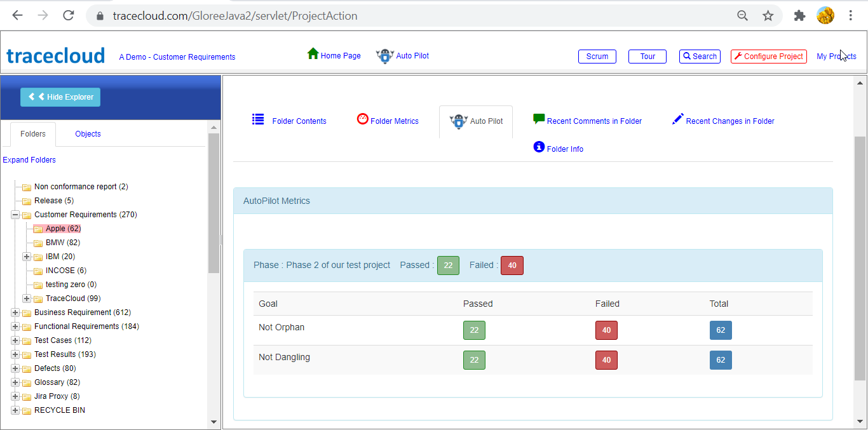Click the Tour button

[648, 57]
